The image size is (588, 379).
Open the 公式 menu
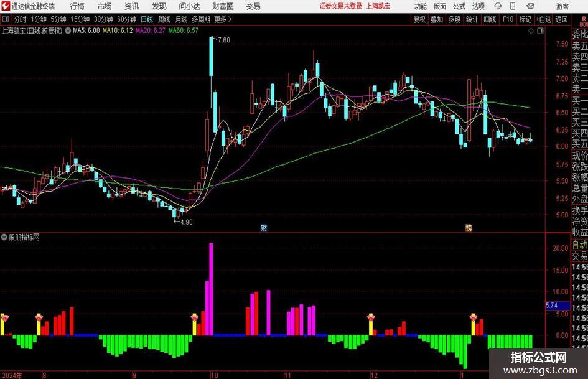click(459, 6)
